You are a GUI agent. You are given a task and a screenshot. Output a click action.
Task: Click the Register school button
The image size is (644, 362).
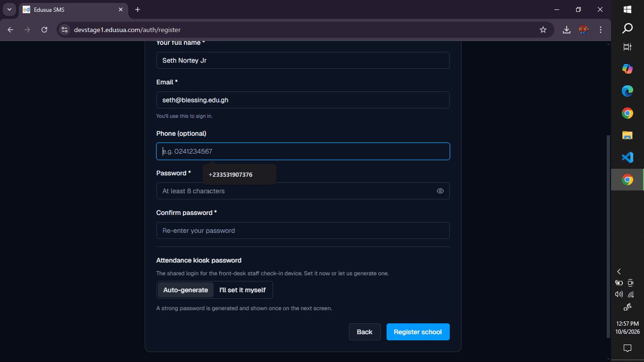point(418,332)
